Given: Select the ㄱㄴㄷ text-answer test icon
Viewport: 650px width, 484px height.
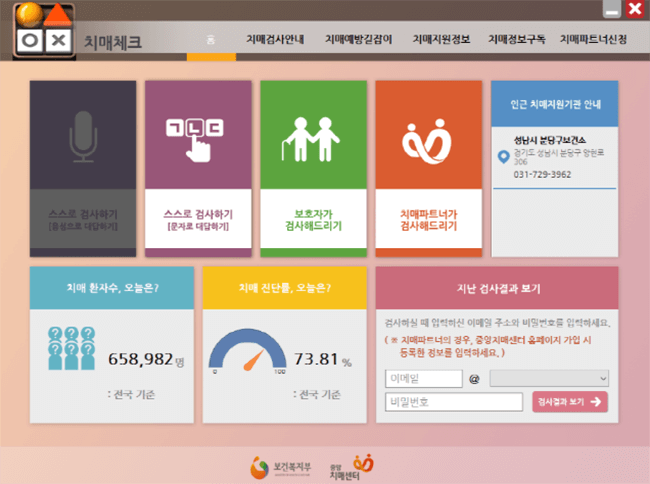Looking at the screenshot, I should (x=195, y=140).
